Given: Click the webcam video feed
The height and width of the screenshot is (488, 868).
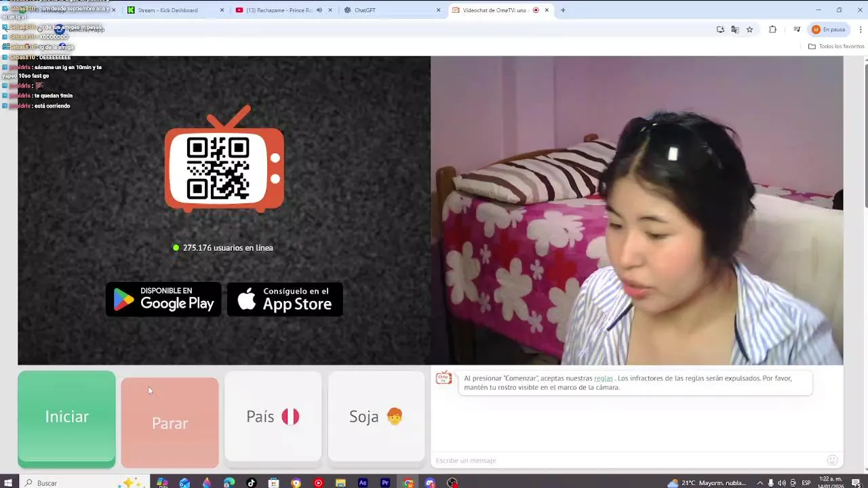Looking at the screenshot, I should [x=637, y=210].
